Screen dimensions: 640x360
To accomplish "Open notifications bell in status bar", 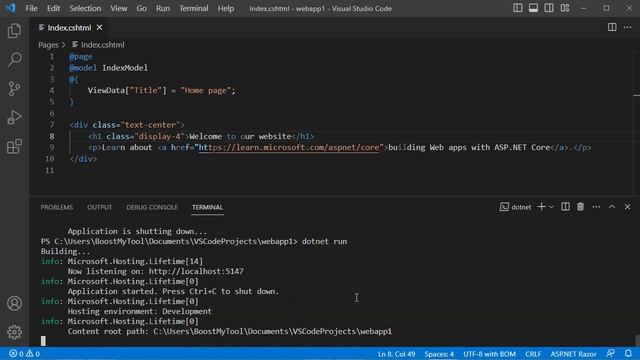I will pyautogui.click(x=628, y=353).
